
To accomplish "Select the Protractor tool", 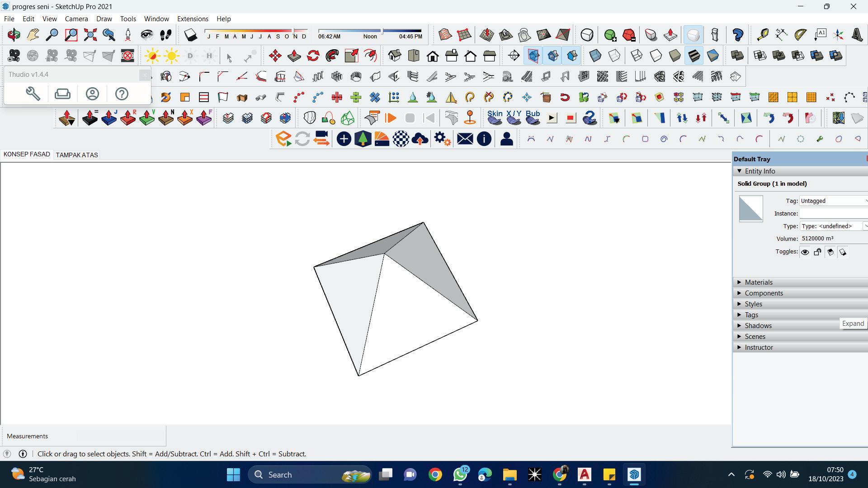I will (800, 35).
